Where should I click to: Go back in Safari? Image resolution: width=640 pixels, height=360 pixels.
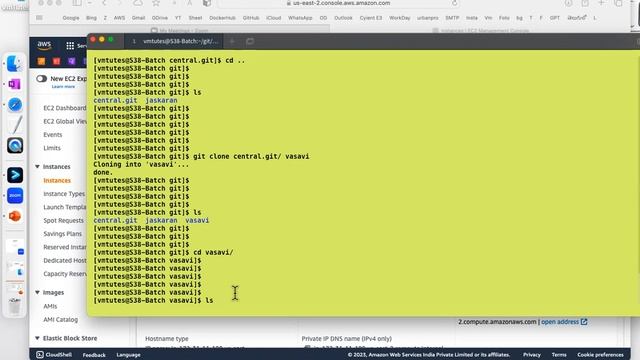click(104, 3)
